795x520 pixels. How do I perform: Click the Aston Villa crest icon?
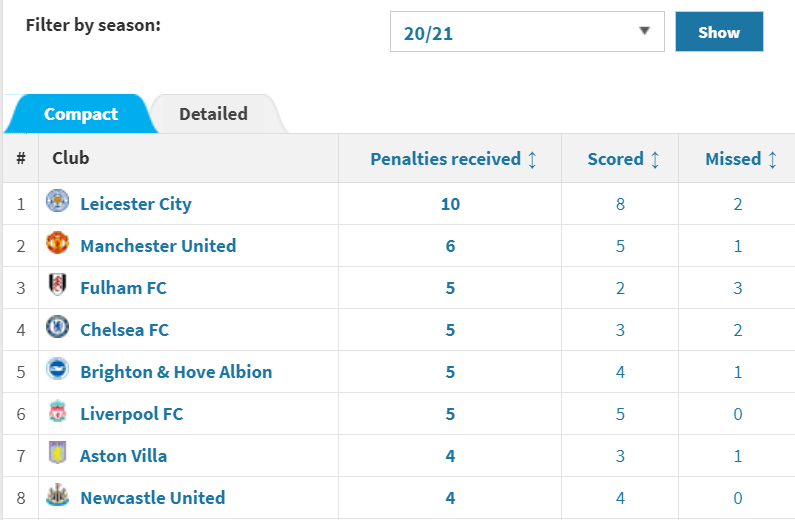[x=58, y=454]
